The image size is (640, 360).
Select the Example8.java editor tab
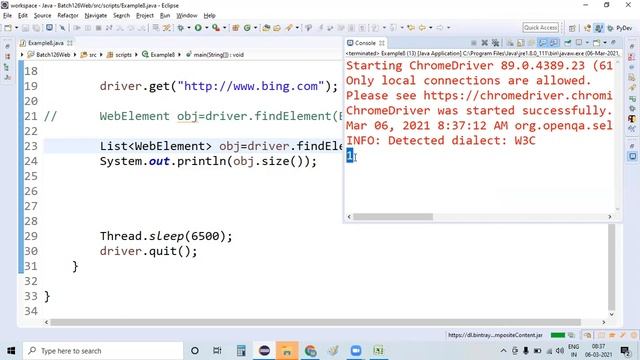46,43
